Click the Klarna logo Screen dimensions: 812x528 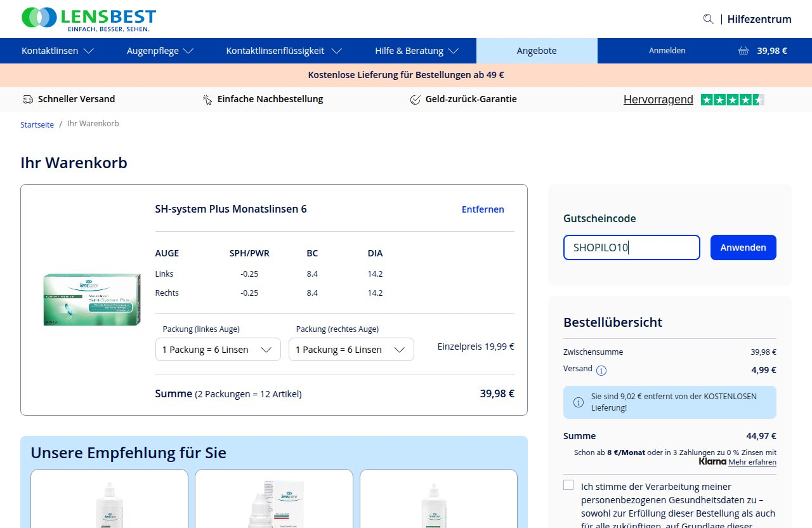(712, 461)
